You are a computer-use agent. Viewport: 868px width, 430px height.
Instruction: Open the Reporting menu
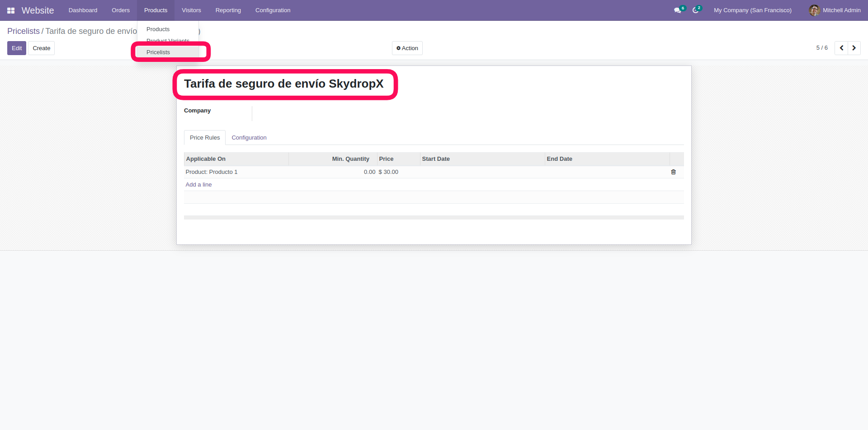point(228,10)
